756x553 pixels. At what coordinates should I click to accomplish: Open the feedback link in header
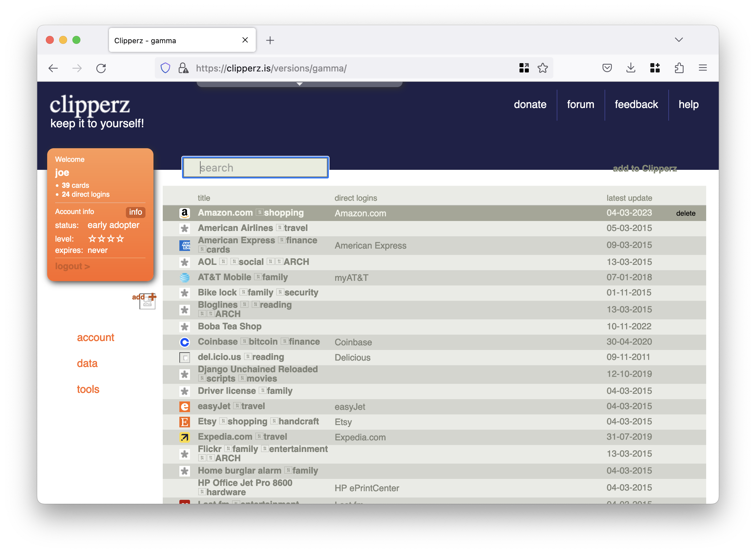pos(636,104)
